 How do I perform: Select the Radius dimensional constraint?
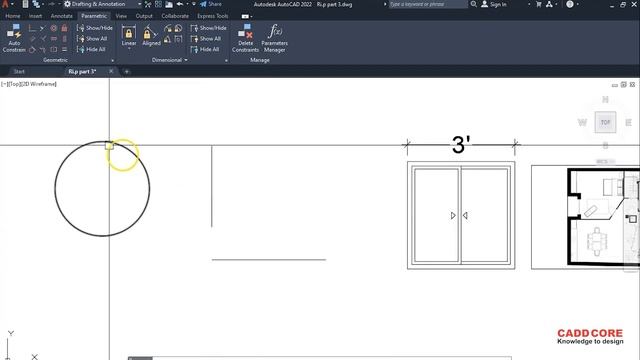click(168, 28)
